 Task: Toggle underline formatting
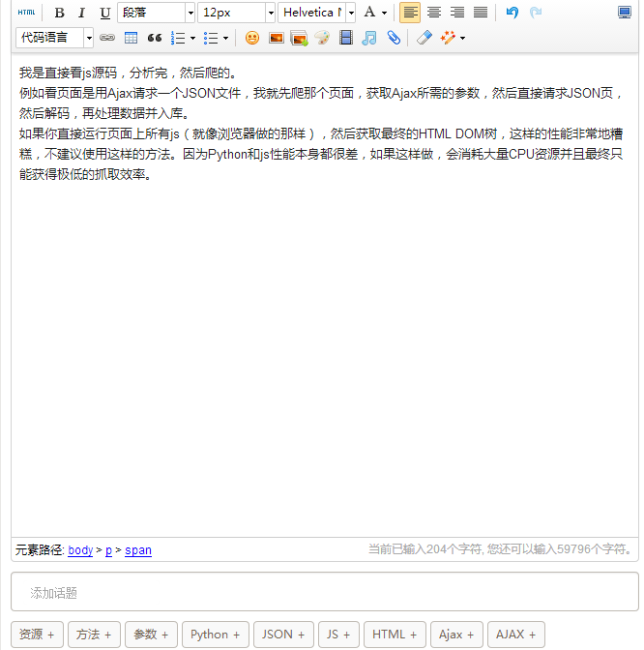point(104,13)
